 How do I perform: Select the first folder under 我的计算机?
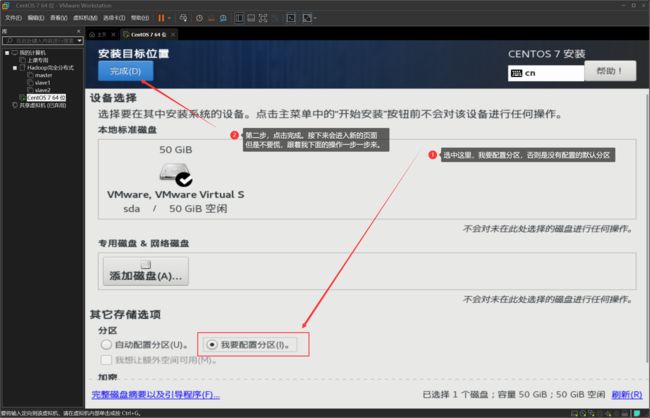pos(38,60)
